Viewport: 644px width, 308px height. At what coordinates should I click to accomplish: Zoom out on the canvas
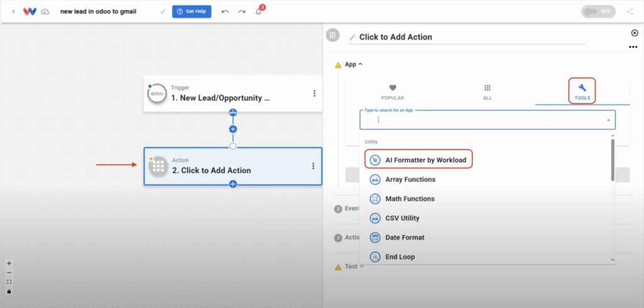[x=9, y=273]
